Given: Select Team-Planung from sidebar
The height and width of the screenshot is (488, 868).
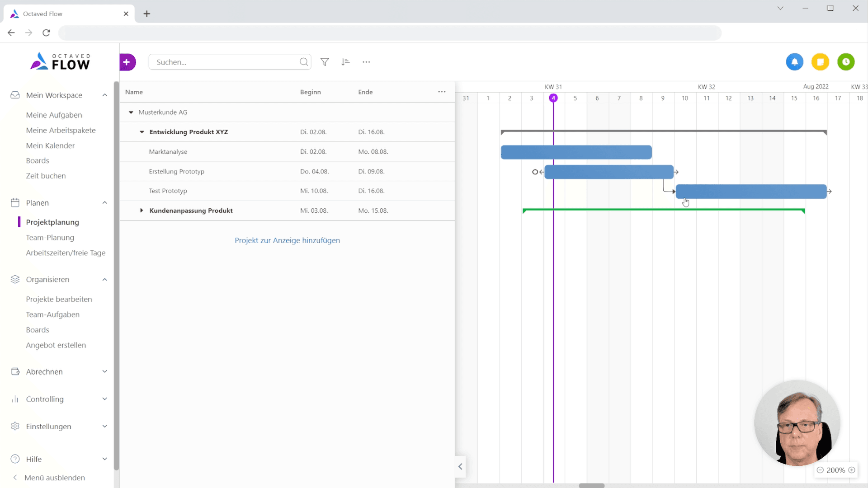Looking at the screenshot, I should (50, 237).
